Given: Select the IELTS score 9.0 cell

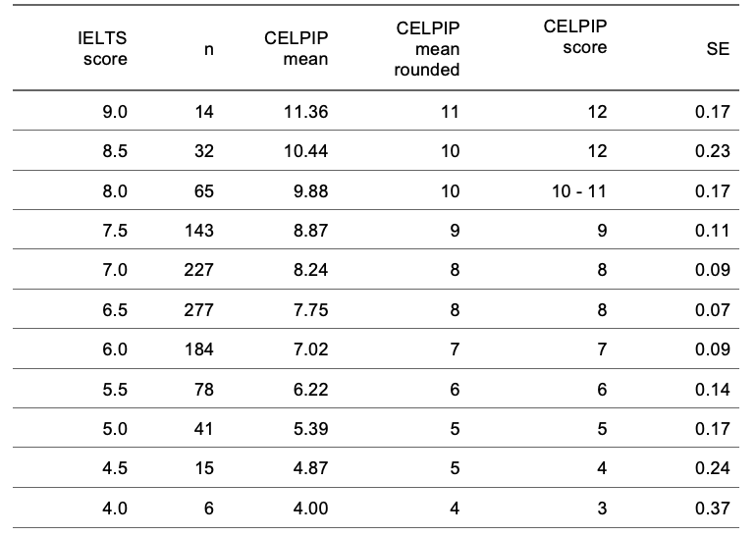Looking at the screenshot, I should pos(115,112).
